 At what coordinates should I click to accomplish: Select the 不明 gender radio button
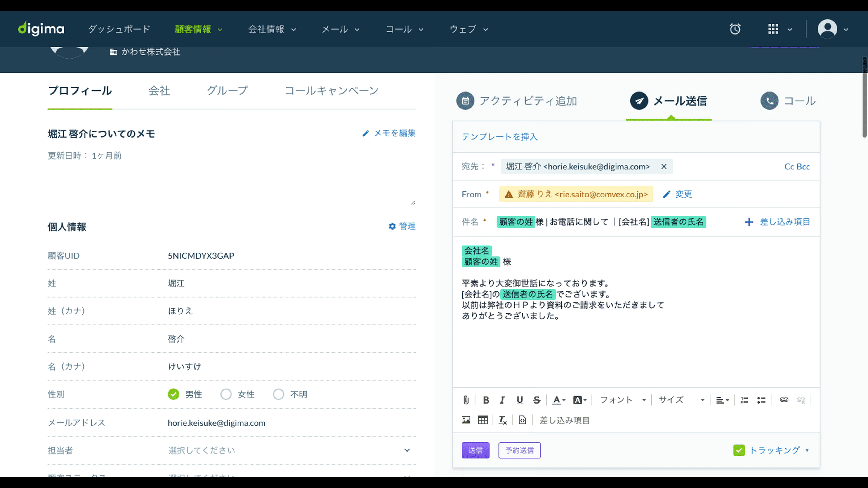(278, 394)
